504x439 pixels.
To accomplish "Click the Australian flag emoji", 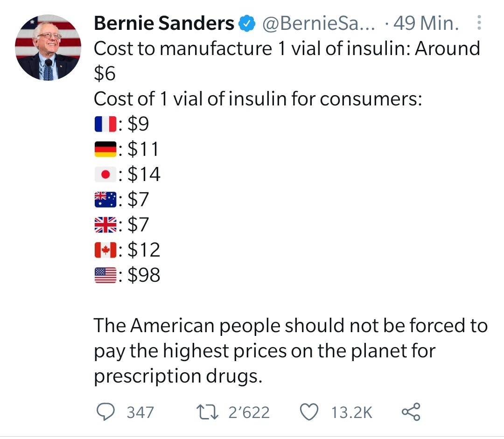I will point(105,200).
